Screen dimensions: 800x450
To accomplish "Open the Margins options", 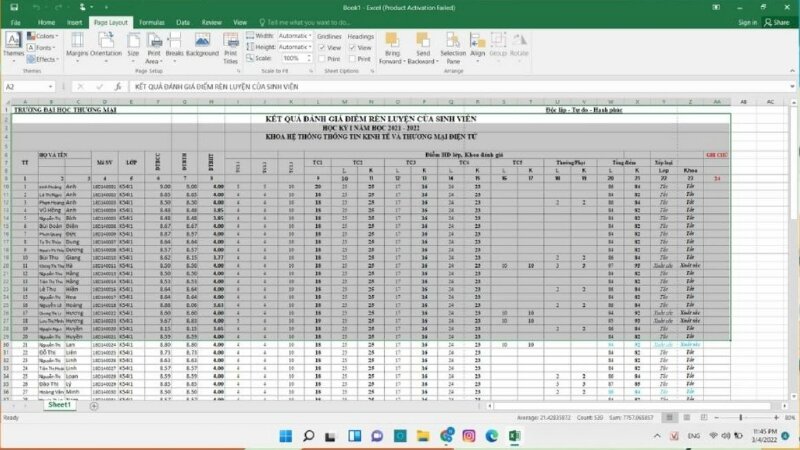I will tap(77, 47).
